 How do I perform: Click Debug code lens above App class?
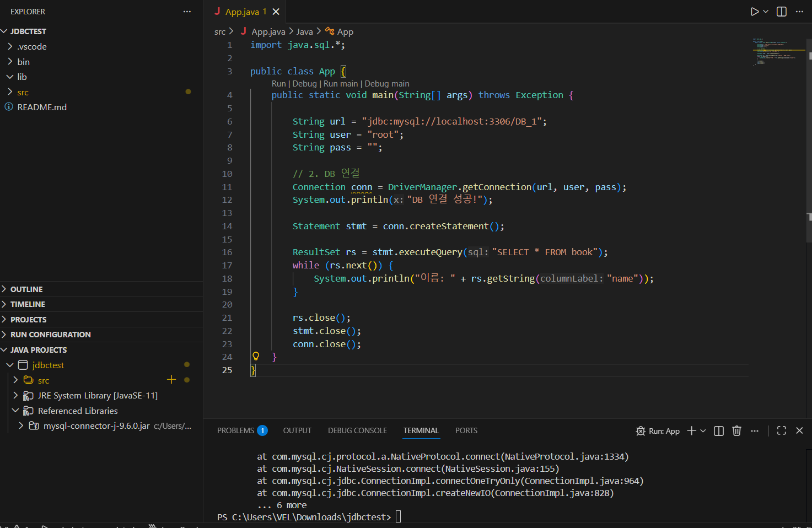pyautogui.click(x=304, y=84)
